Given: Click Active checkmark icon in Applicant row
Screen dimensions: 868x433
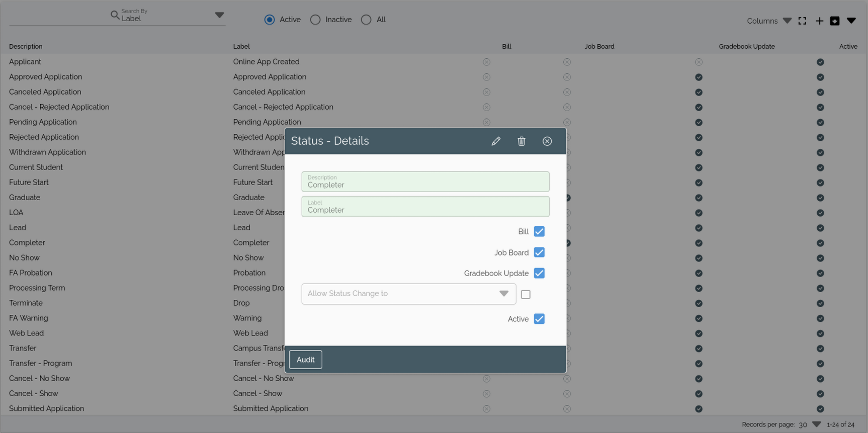Looking at the screenshot, I should pyautogui.click(x=820, y=62).
